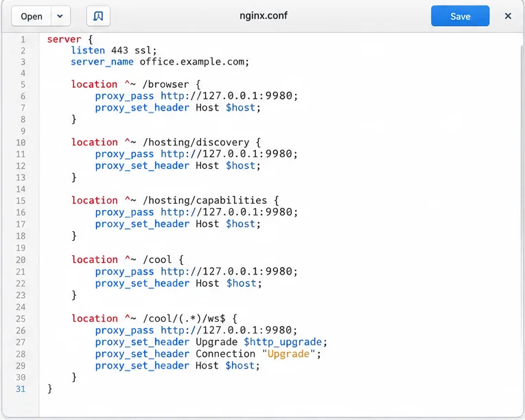Click line number 20 in gutter
The width and height of the screenshot is (525, 420).
coord(21,260)
